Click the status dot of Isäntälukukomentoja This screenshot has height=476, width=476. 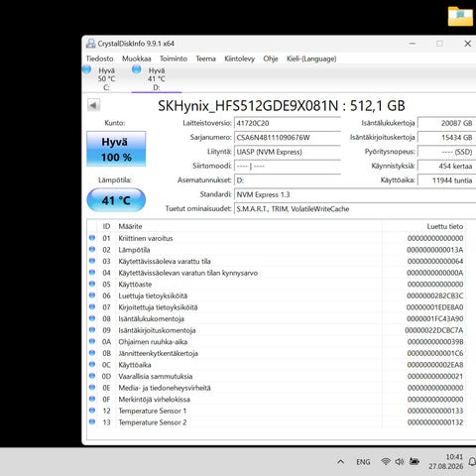click(92, 318)
